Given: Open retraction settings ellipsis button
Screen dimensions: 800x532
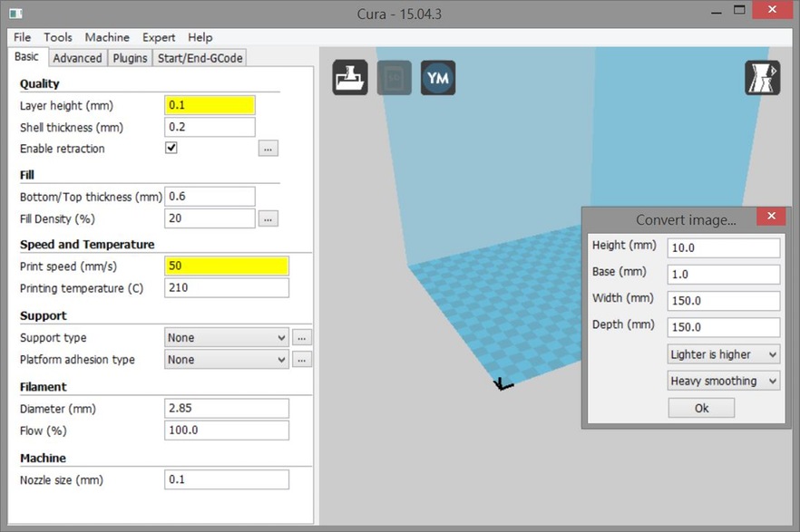Looking at the screenshot, I should (x=268, y=149).
